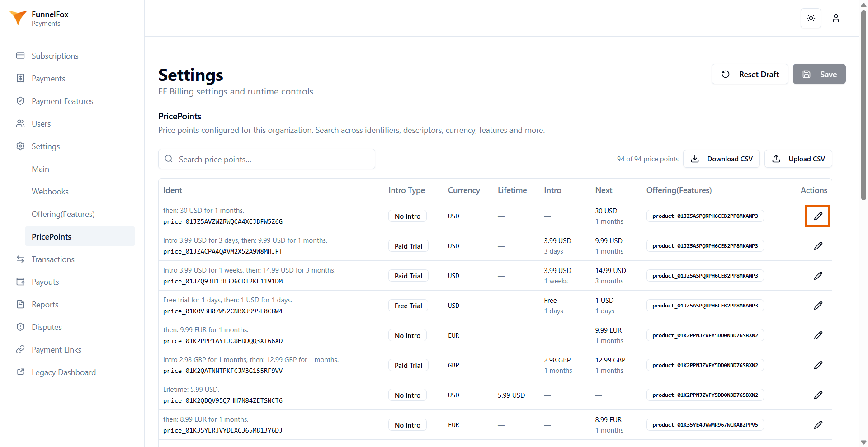Go to Payments in sidebar
The image size is (868, 447).
[x=48, y=79]
